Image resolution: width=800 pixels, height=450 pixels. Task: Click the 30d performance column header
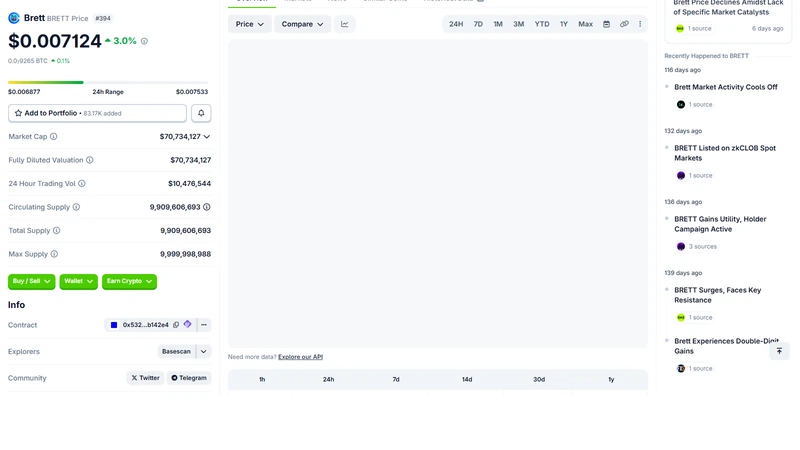pos(539,380)
